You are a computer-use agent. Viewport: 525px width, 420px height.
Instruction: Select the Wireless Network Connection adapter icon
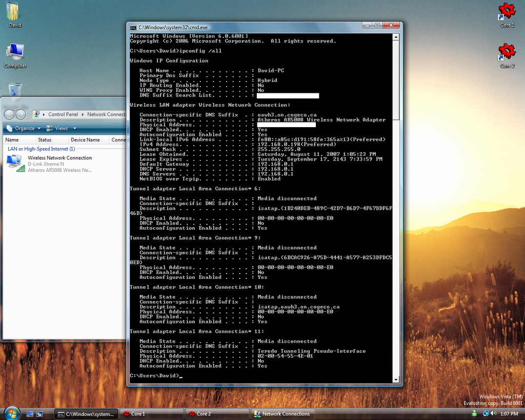tap(15, 164)
